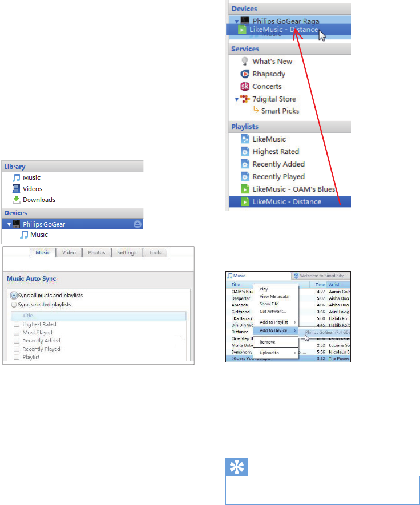Select the Downloads entry in Library

[x=39, y=200]
